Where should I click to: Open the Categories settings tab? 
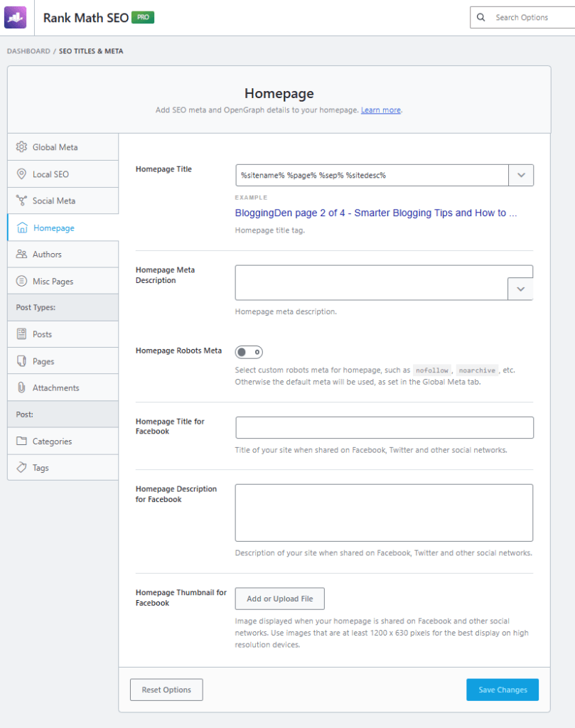(x=63, y=441)
